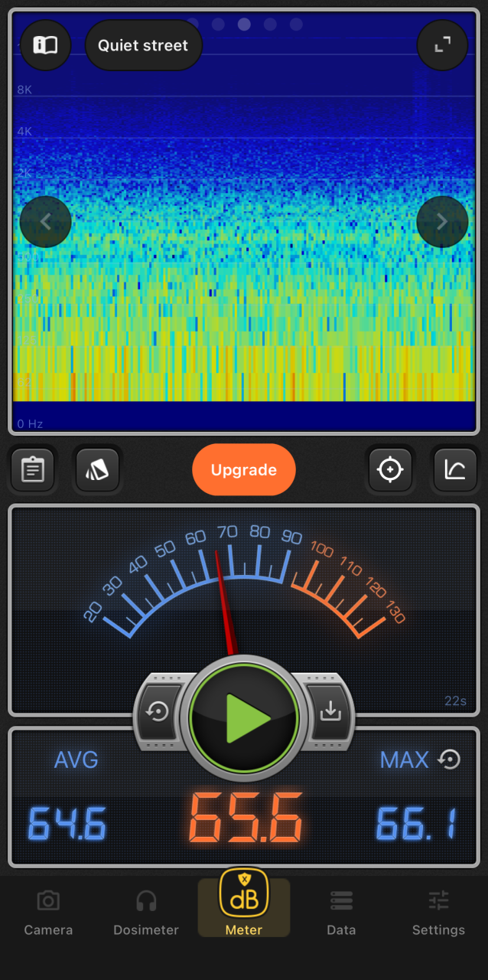Reset the MAX value

point(449,759)
